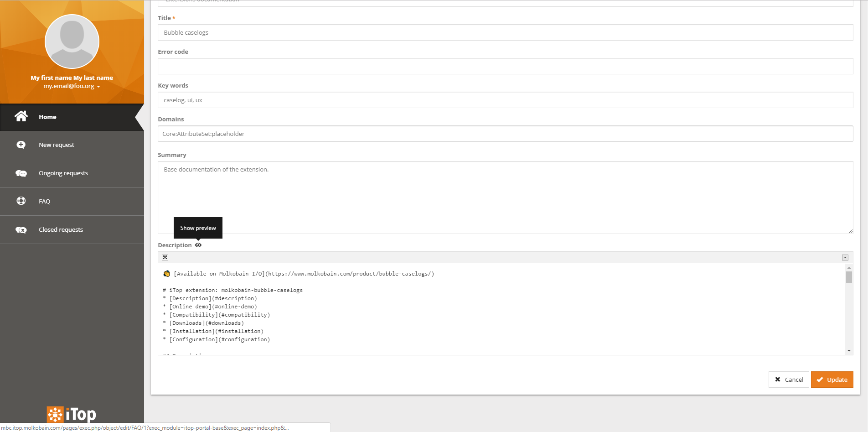Click the Closed requests icon
Viewport: 868px width, 432px height.
pos(21,230)
